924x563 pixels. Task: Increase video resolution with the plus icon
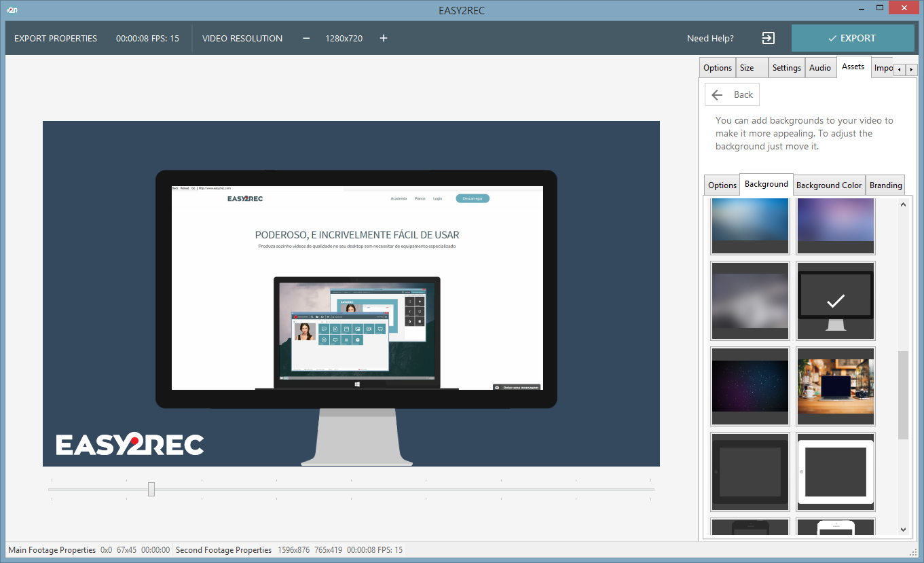click(x=384, y=38)
